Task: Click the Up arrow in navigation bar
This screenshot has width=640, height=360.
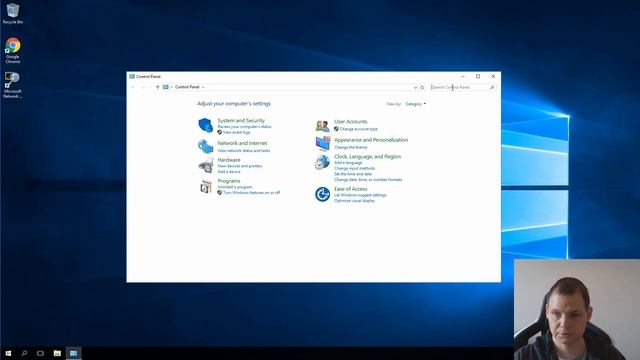Action: click(158, 87)
